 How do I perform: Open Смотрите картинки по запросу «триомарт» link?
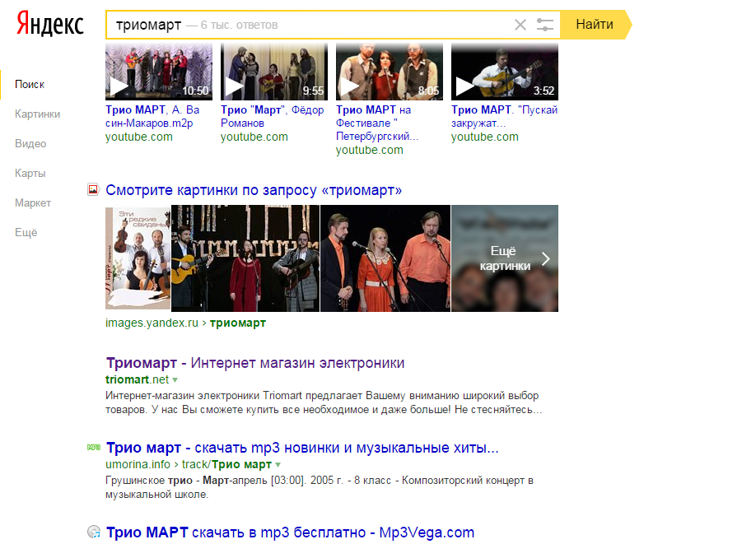point(254,190)
